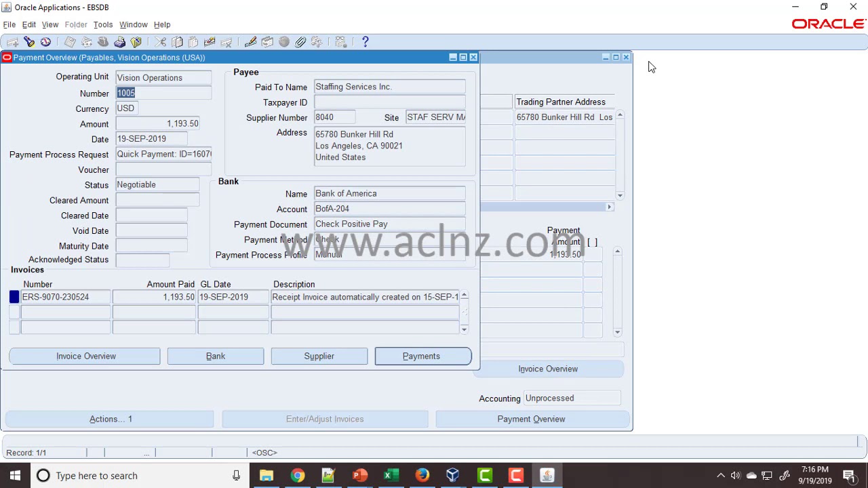
Task: Click the Type here to search box
Action: (x=139, y=476)
